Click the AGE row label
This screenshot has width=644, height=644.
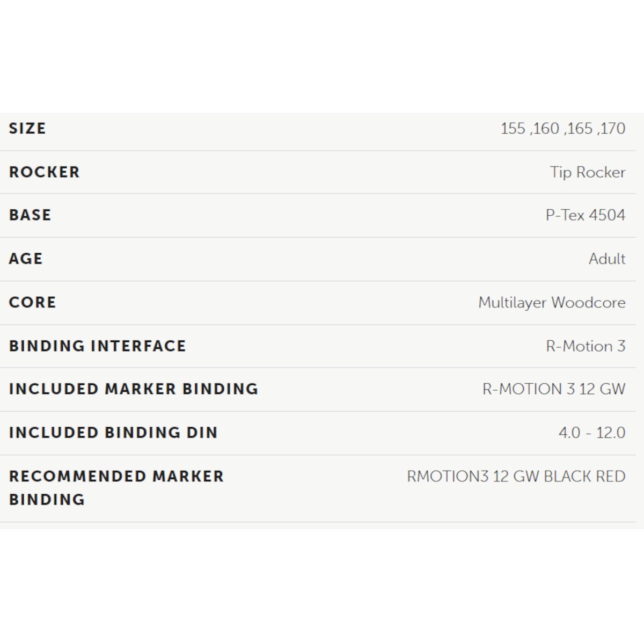point(26,259)
